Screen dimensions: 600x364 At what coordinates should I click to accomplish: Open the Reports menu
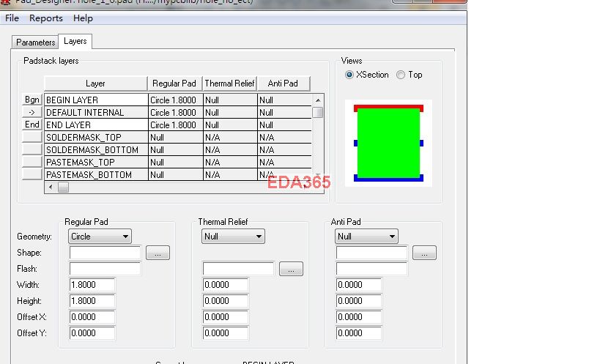coord(46,18)
